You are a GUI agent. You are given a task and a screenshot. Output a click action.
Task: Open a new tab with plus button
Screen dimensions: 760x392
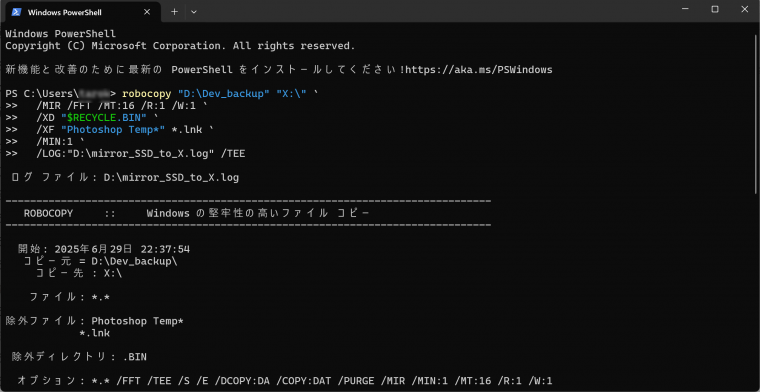[x=174, y=12]
